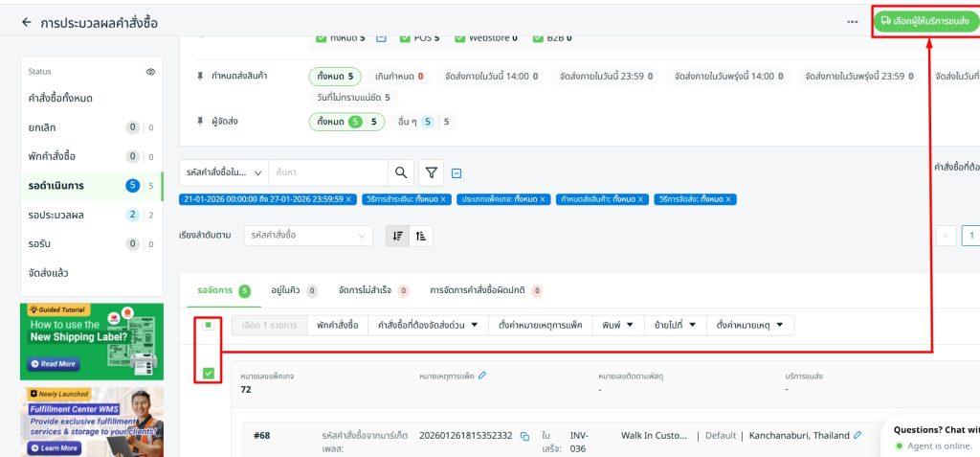Collapse filters with the blue minus icon
Image resolution: width=980 pixels, height=457 pixels.
(457, 173)
